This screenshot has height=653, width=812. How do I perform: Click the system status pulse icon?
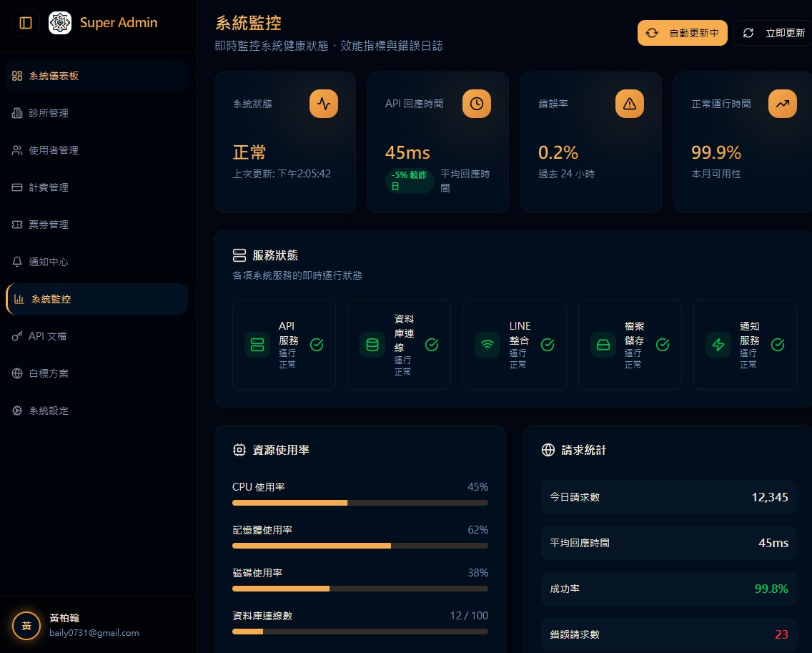(x=323, y=104)
